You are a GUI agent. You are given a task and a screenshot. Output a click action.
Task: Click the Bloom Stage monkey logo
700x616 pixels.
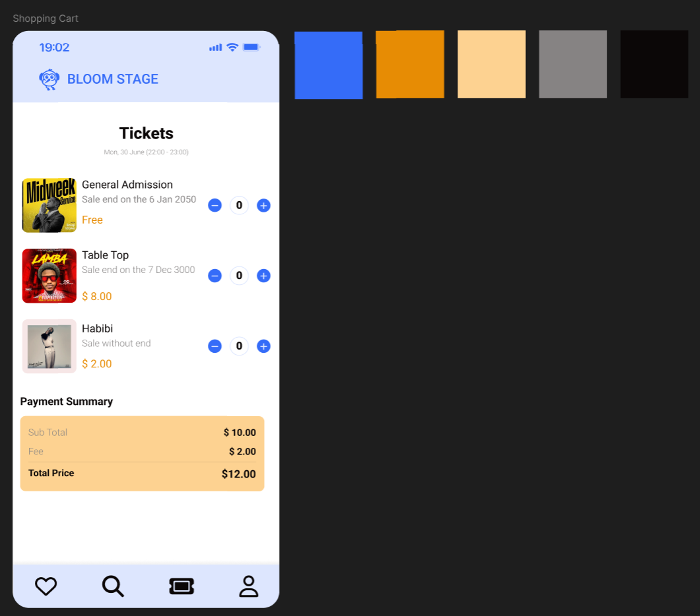point(49,80)
